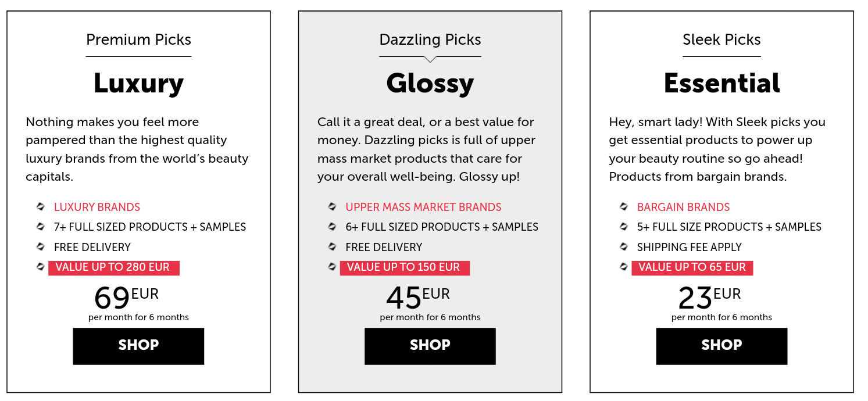The width and height of the screenshot is (868, 401).
Task: Click lips bullet icon next to UPPER MASS MARKET BRANDS
Action: [x=332, y=206]
